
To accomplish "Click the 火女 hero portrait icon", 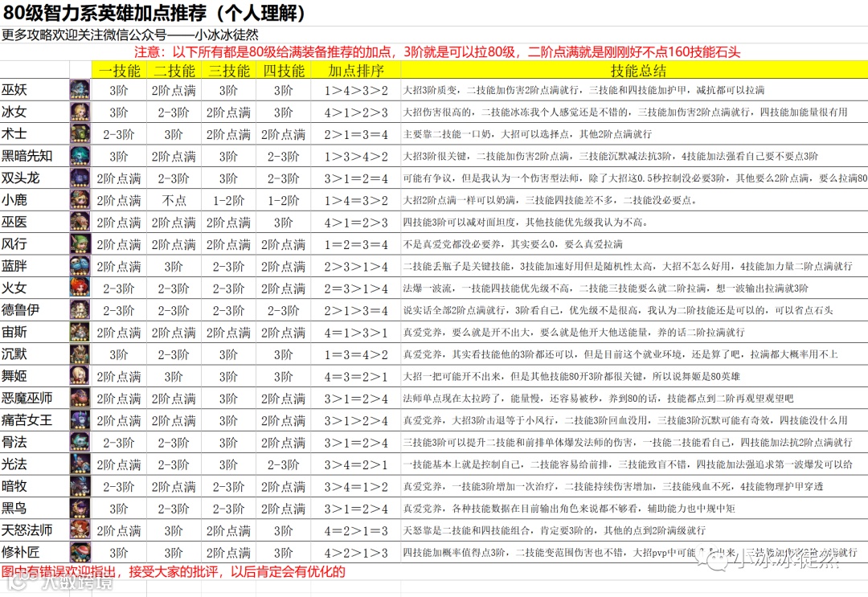I will coord(80,288).
